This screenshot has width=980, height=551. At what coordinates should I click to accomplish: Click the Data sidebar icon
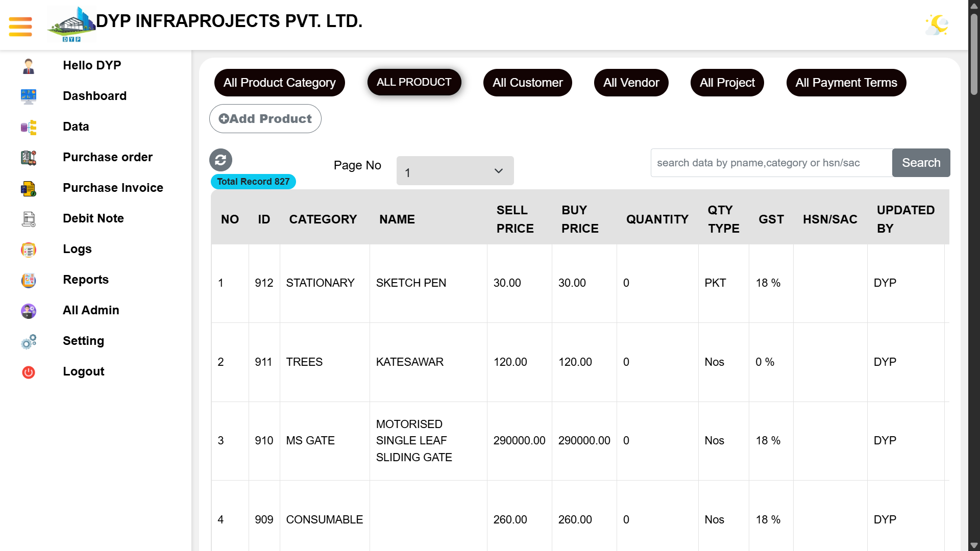[29, 127]
